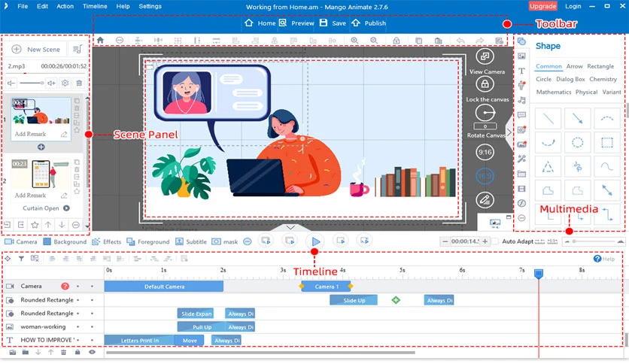Click the Lock the canvas icon
The height and width of the screenshot is (364, 629).
[x=485, y=84]
